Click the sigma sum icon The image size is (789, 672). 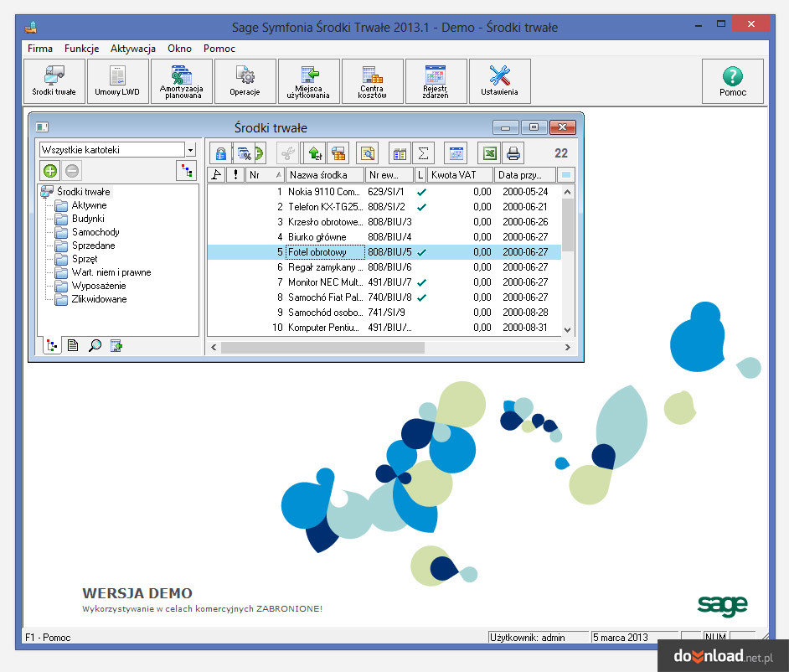(x=423, y=153)
